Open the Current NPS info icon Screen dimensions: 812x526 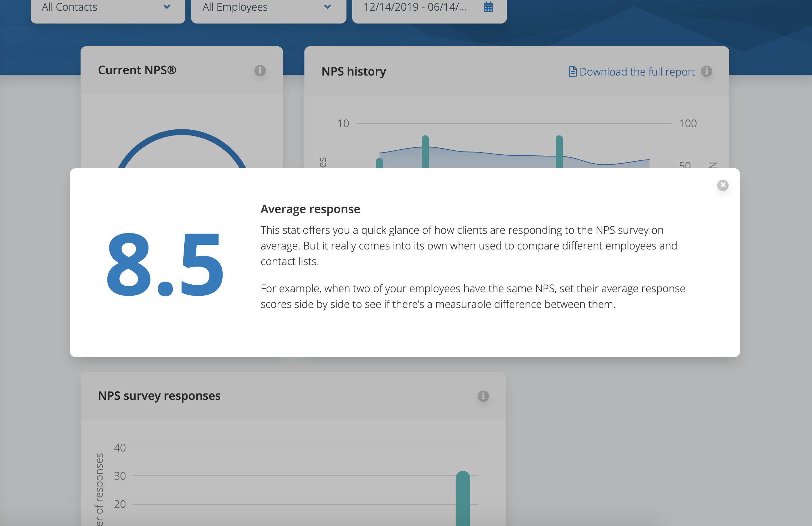pos(260,71)
